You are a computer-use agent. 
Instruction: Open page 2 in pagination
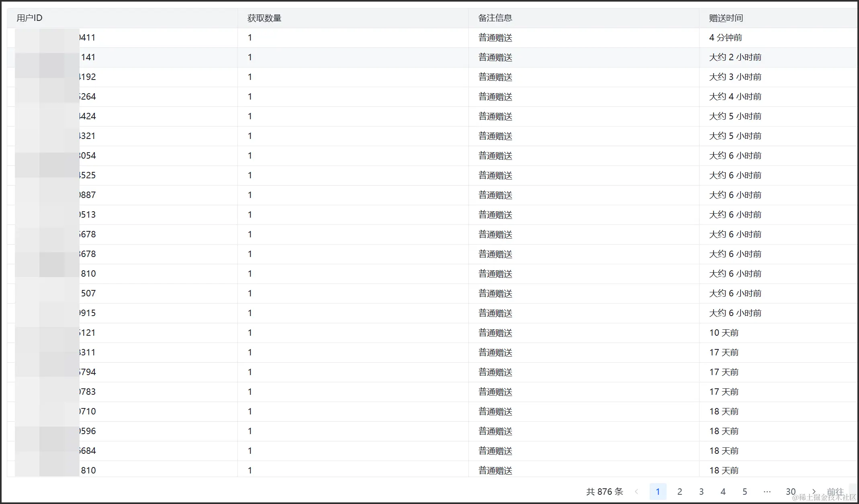click(679, 492)
